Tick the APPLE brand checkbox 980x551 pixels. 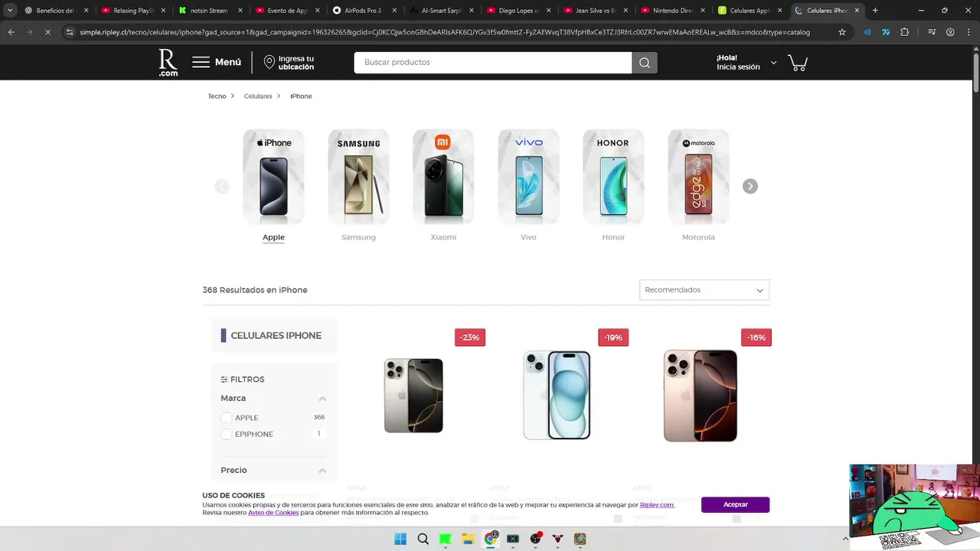pos(227,418)
